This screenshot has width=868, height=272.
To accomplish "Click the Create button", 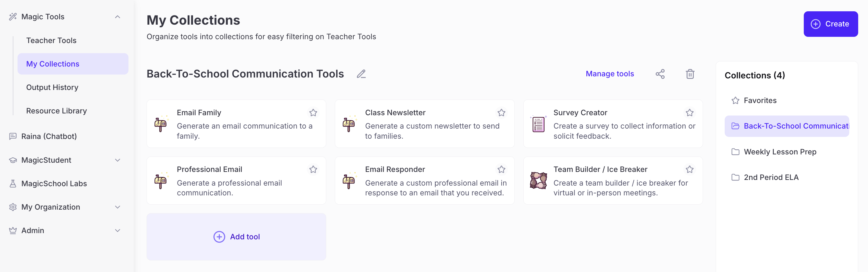I will pyautogui.click(x=831, y=24).
